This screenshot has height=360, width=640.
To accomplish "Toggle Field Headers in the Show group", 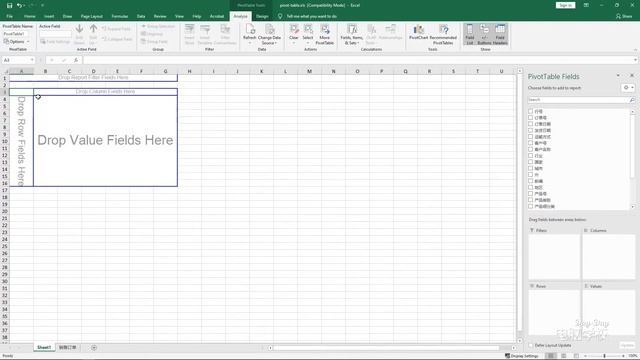I will click(500, 34).
